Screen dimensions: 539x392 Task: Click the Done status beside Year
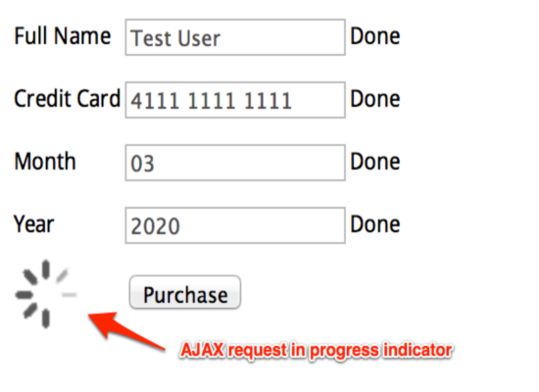point(375,224)
